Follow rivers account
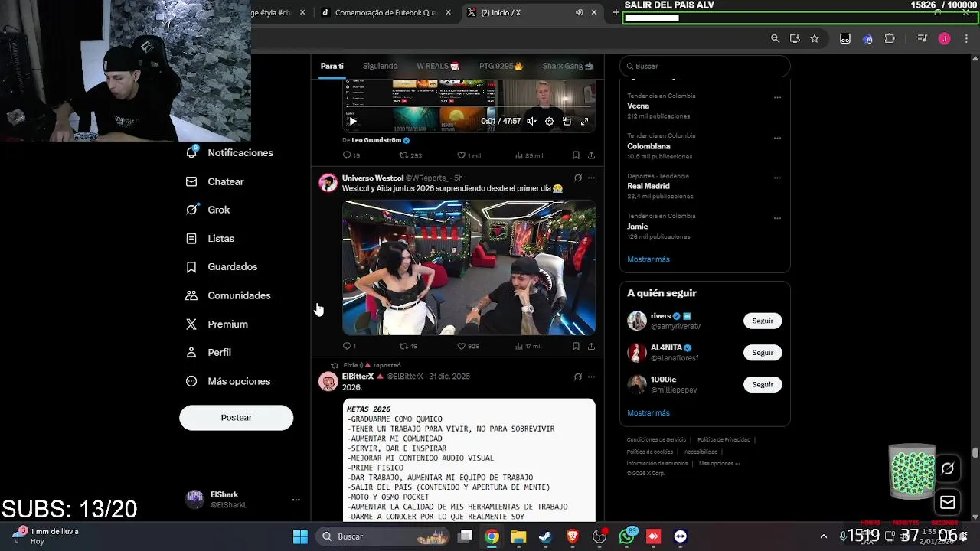 (x=763, y=321)
